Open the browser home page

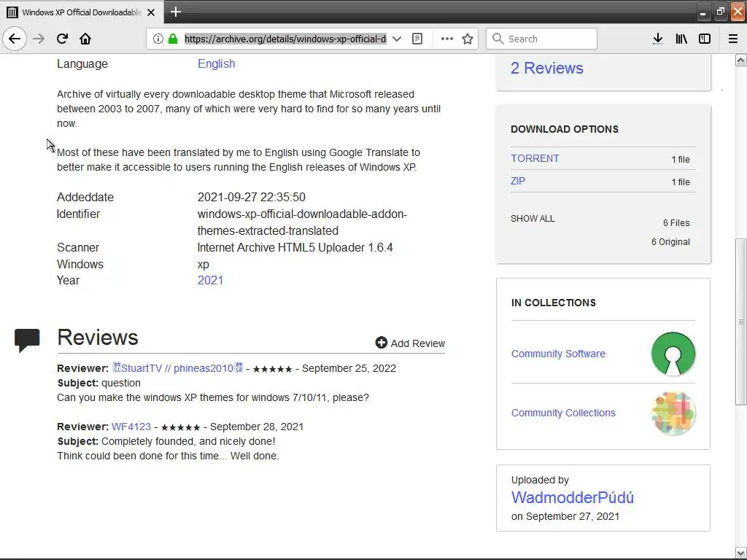click(x=85, y=39)
